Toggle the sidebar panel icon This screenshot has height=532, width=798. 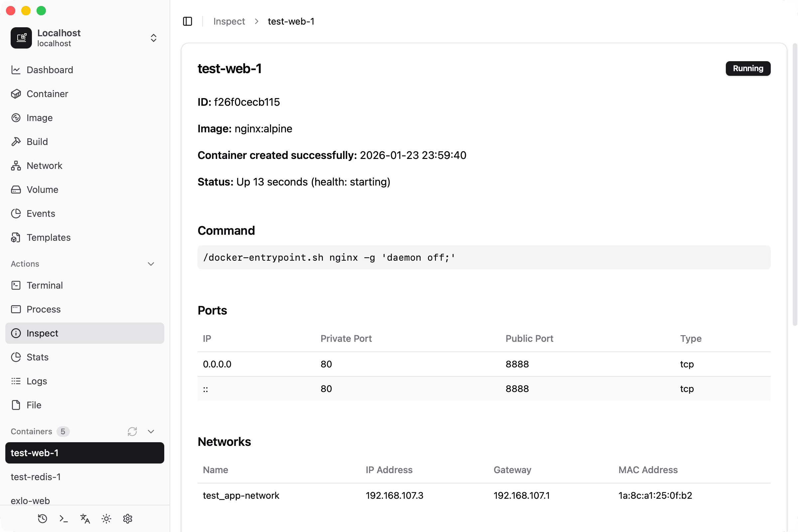[187, 21]
